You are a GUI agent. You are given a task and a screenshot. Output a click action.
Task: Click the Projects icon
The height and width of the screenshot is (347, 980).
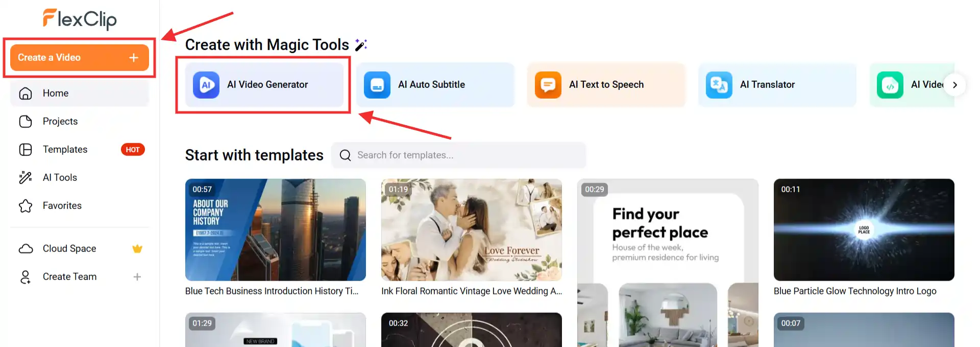[26, 121]
